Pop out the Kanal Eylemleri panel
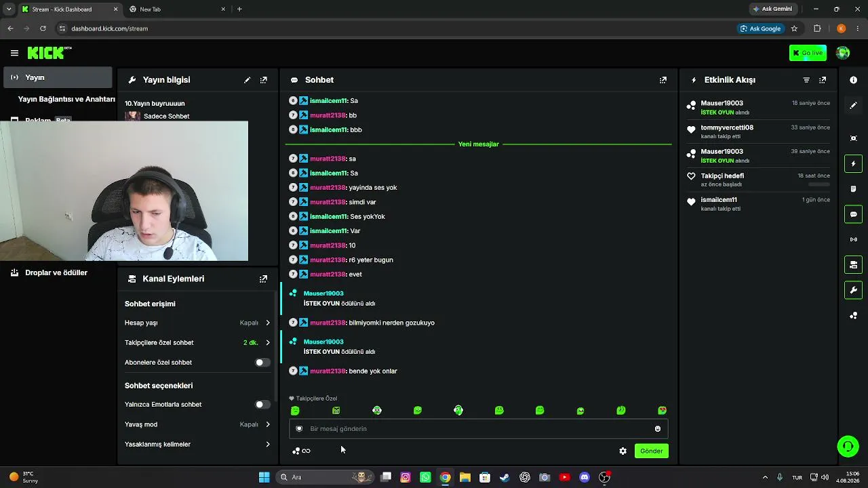The image size is (868, 488). [x=263, y=279]
